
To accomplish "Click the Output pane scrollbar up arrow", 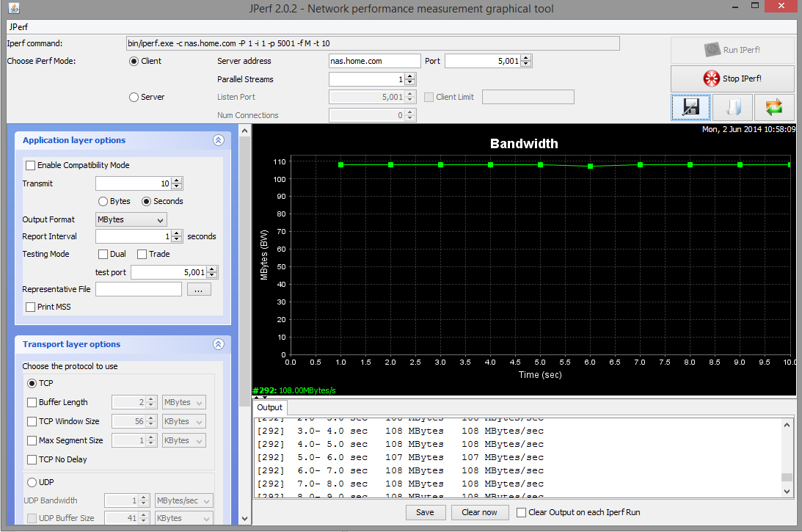I will pos(787,425).
